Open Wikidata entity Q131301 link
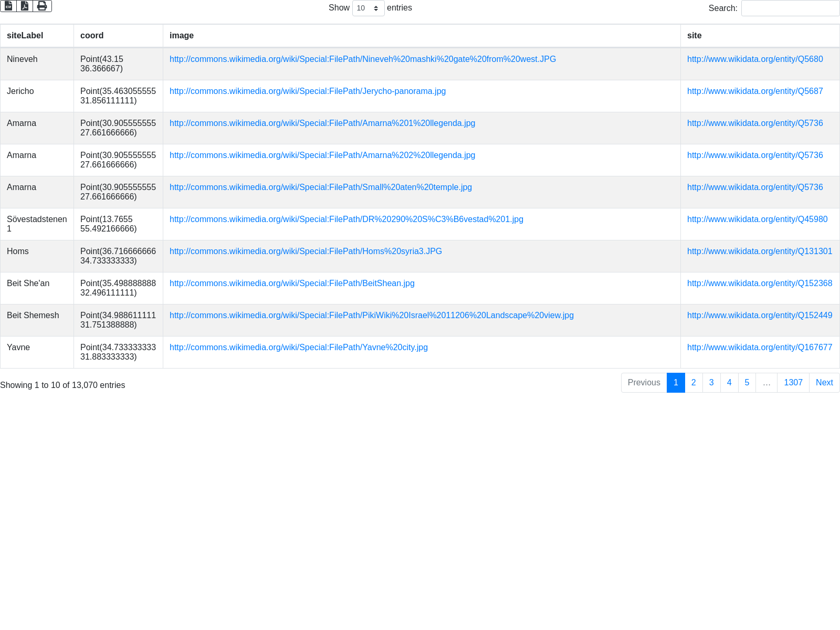The height and width of the screenshot is (630, 840). [759, 251]
